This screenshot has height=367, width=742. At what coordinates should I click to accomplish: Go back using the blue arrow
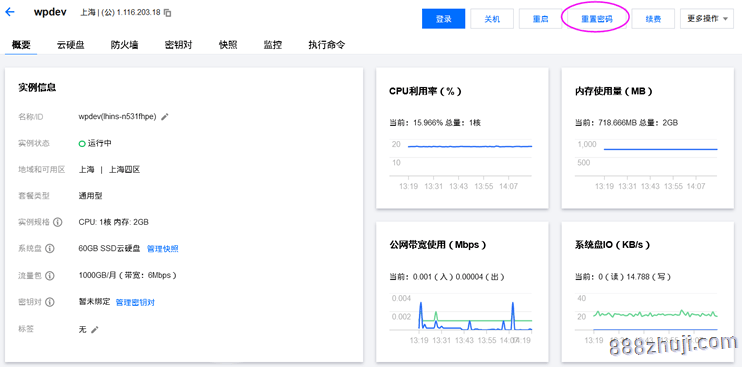(x=9, y=12)
